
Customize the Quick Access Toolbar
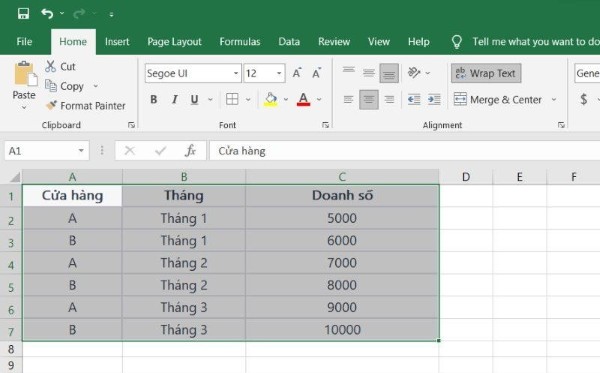(x=111, y=15)
